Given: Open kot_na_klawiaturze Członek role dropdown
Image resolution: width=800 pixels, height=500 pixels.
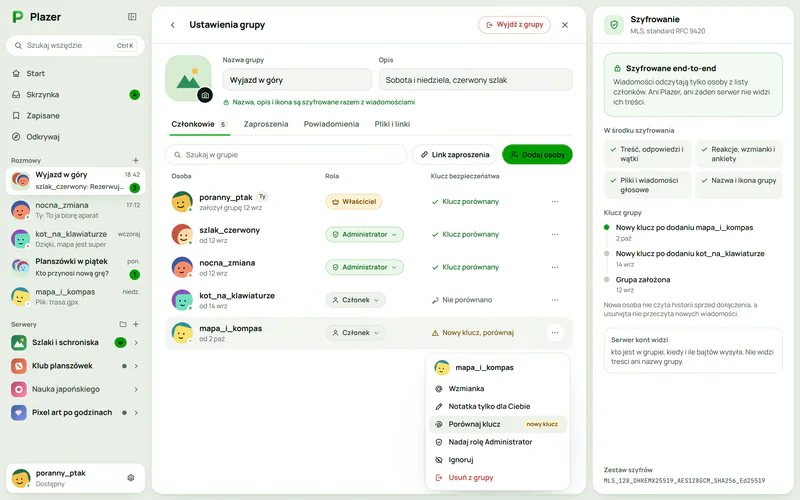Looking at the screenshot, I should pos(356,300).
